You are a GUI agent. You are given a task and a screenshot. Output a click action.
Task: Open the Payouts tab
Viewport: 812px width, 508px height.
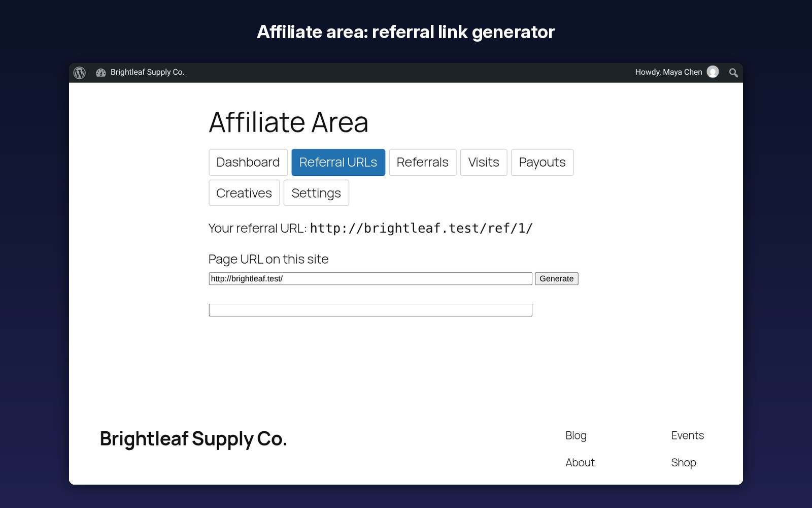[542, 163]
